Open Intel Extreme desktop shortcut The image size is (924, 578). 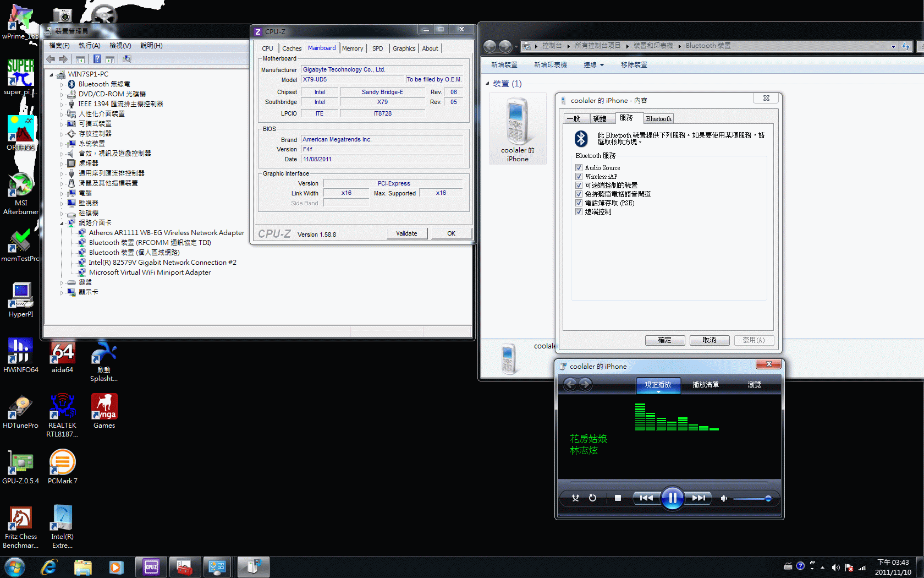coord(62,527)
